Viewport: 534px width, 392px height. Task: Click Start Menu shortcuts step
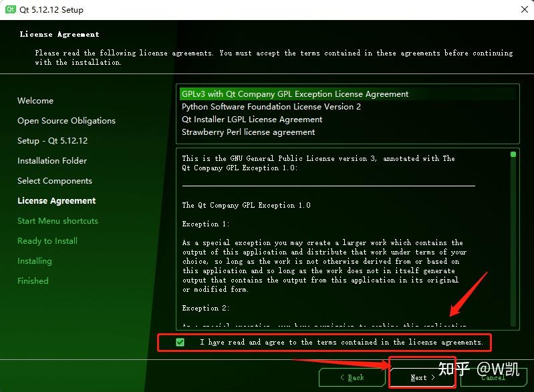tap(57, 221)
